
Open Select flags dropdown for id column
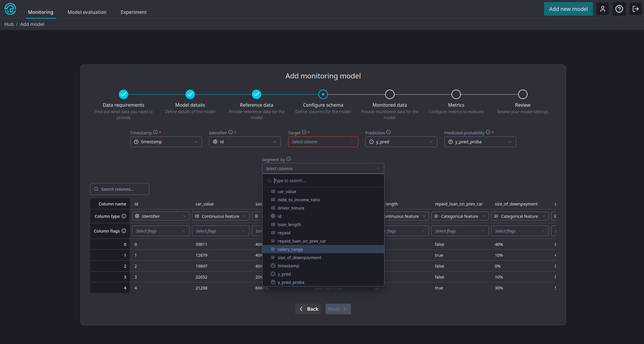pos(160,231)
